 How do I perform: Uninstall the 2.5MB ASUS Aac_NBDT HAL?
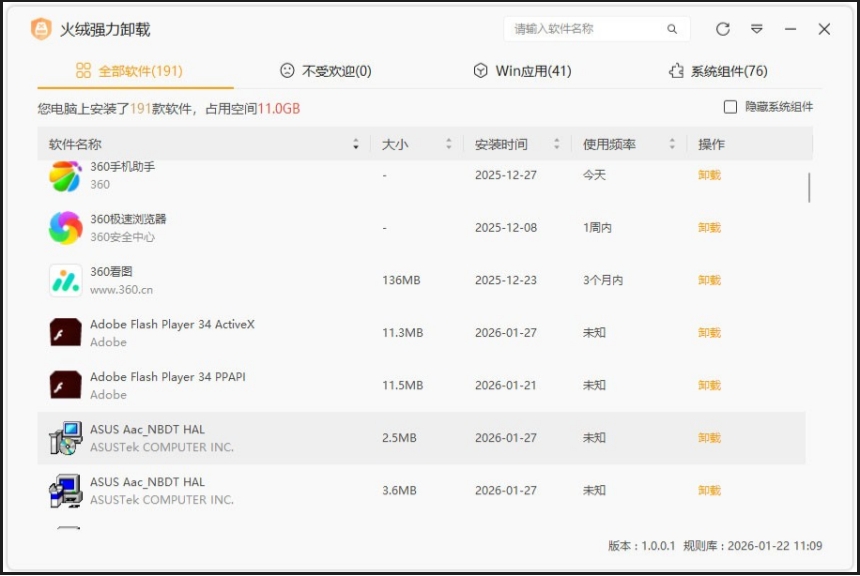click(709, 438)
